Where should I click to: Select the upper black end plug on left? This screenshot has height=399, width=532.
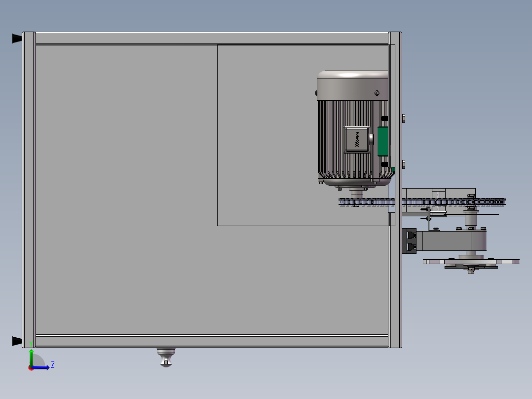[x=17, y=39]
